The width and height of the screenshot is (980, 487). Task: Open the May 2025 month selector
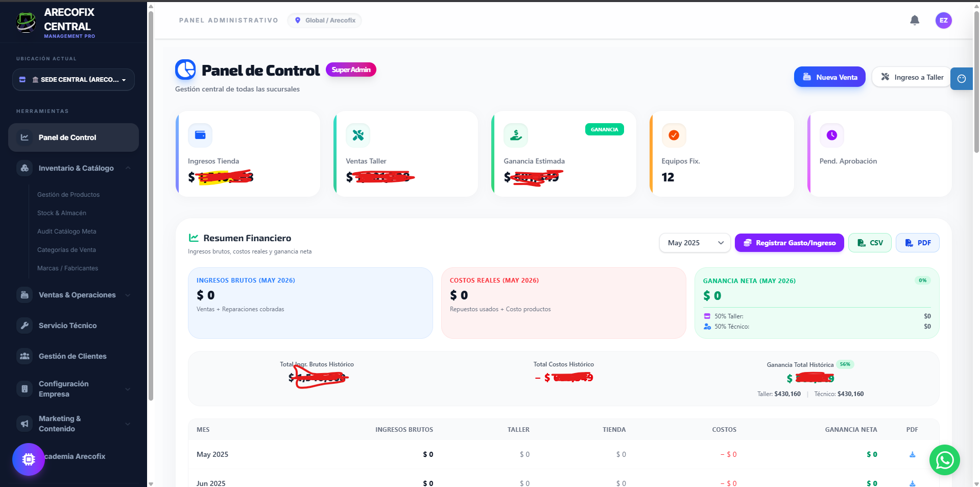click(695, 243)
